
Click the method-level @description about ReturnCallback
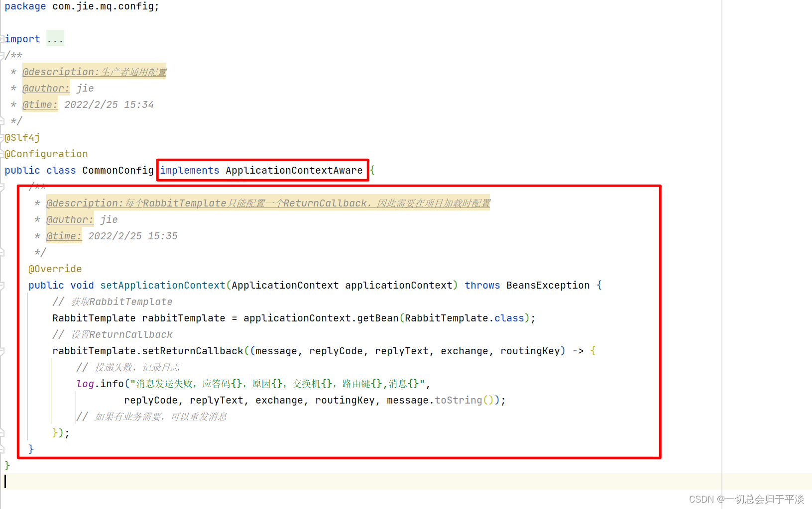click(x=268, y=203)
